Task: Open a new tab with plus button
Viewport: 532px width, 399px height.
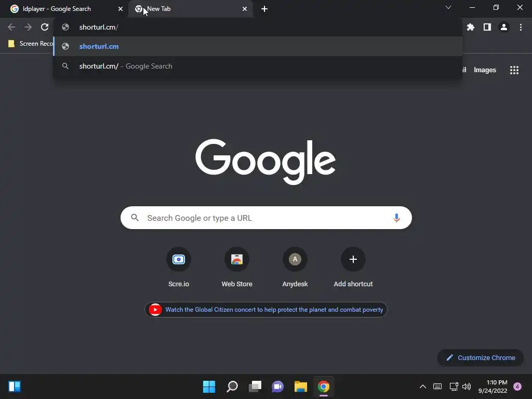Action: [x=264, y=9]
